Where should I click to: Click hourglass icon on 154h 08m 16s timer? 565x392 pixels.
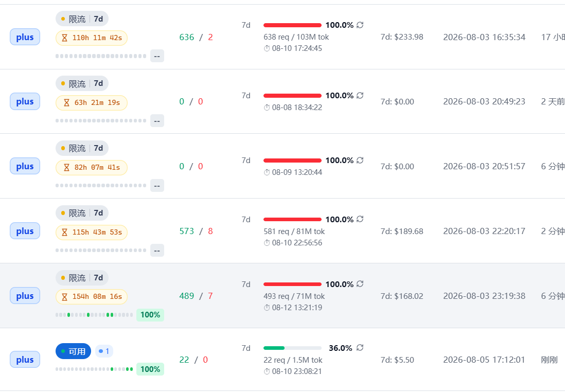64,296
